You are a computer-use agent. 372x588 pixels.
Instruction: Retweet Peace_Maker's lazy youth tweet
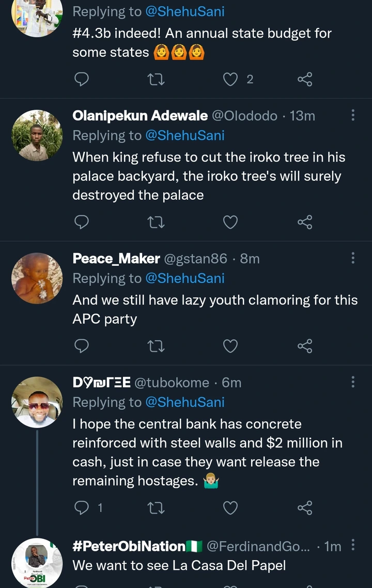coord(156,346)
